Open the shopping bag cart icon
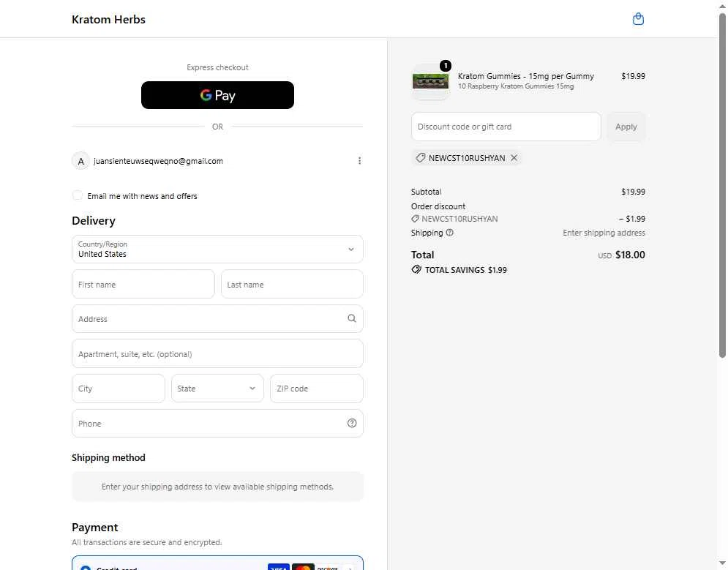This screenshot has width=728, height=570. click(x=639, y=19)
